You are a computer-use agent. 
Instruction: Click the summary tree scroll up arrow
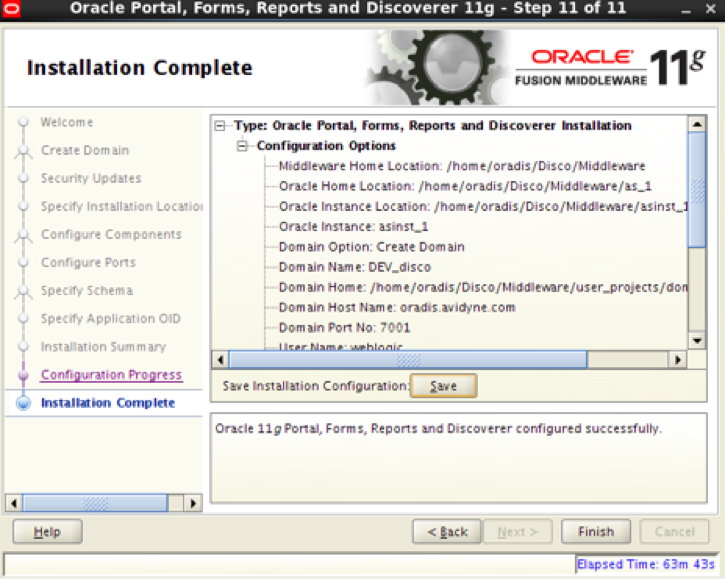click(x=697, y=124)
